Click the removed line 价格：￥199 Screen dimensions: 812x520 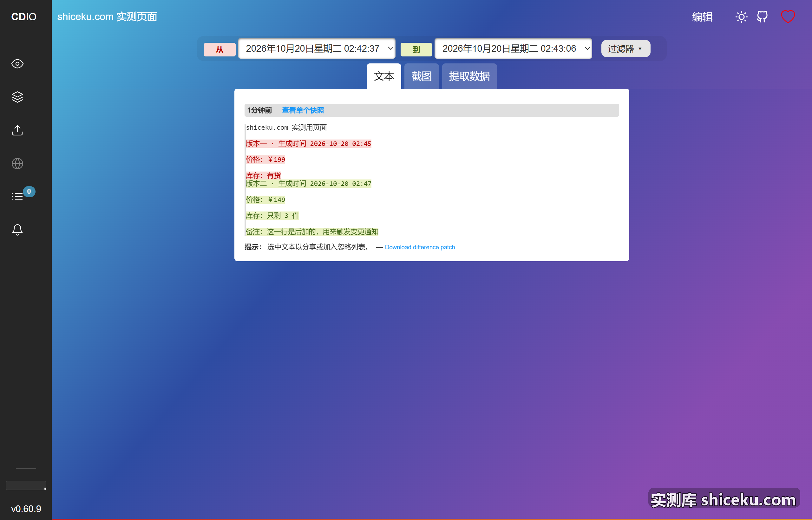(x=265, y=159)
